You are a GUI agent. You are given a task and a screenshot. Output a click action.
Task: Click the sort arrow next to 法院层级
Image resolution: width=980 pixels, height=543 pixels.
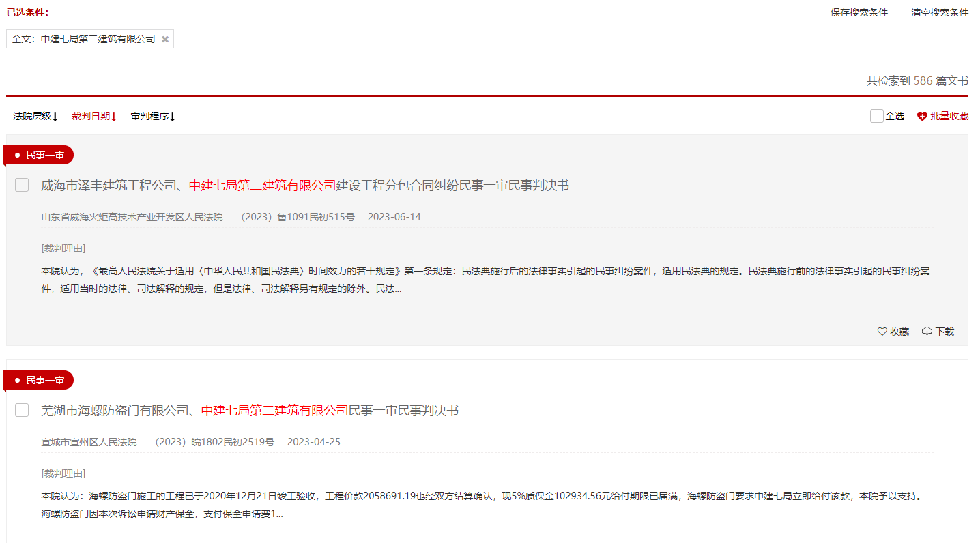click(55, 117)
